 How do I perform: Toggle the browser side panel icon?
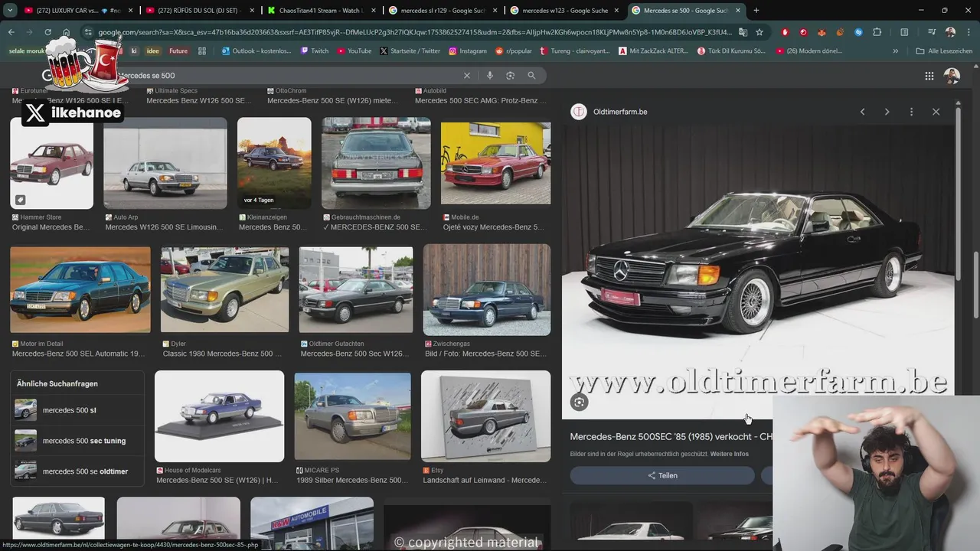click(904, 32)
